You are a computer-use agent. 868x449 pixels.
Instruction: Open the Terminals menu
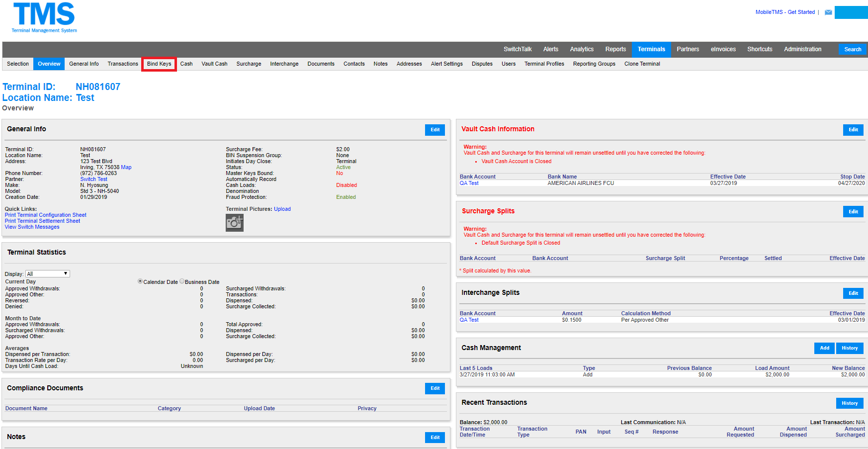click(x=651, y=49)
